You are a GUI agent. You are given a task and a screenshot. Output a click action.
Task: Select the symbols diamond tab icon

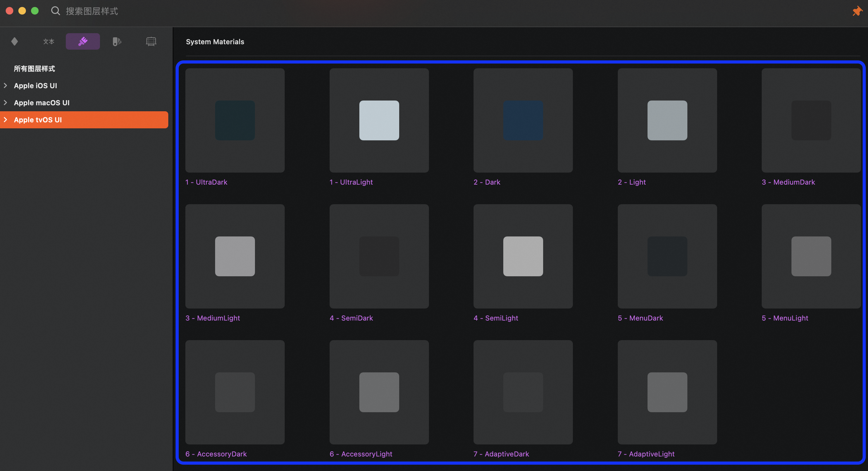(x=15, y=41)
